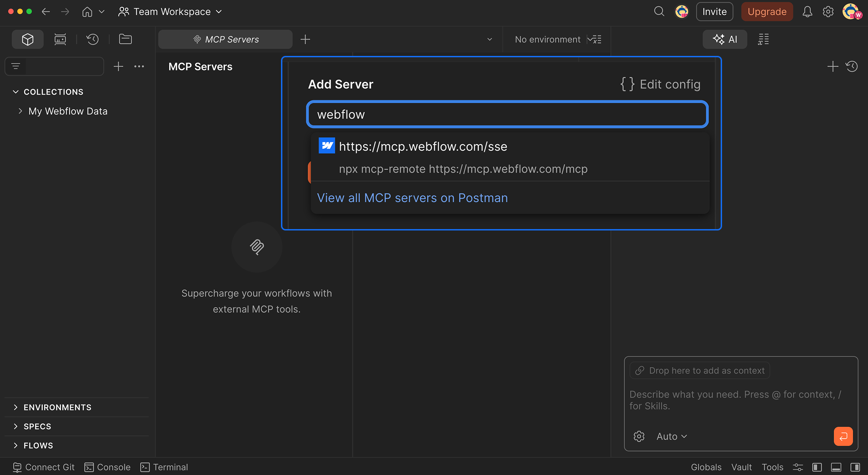The image size is (868, 475).
Task: Open the tab list chevron dropdown
Action: (x=490, y=40)
